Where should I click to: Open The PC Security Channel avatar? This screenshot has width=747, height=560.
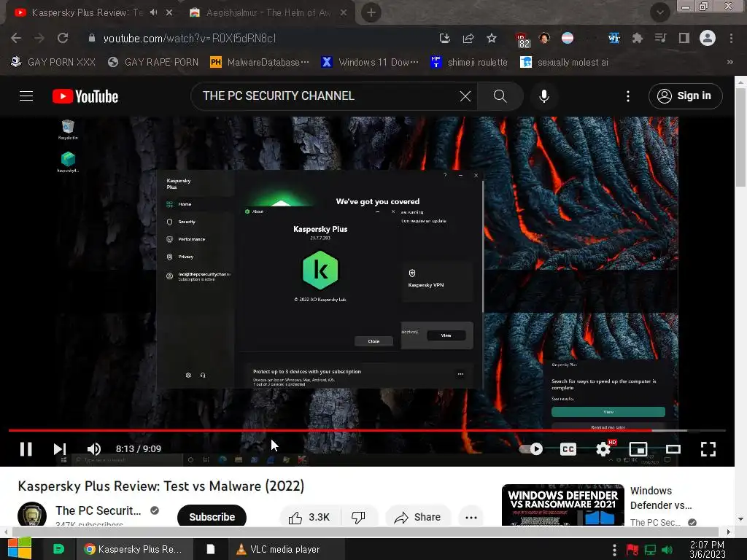pyautogui.click(x=32, y=514)
